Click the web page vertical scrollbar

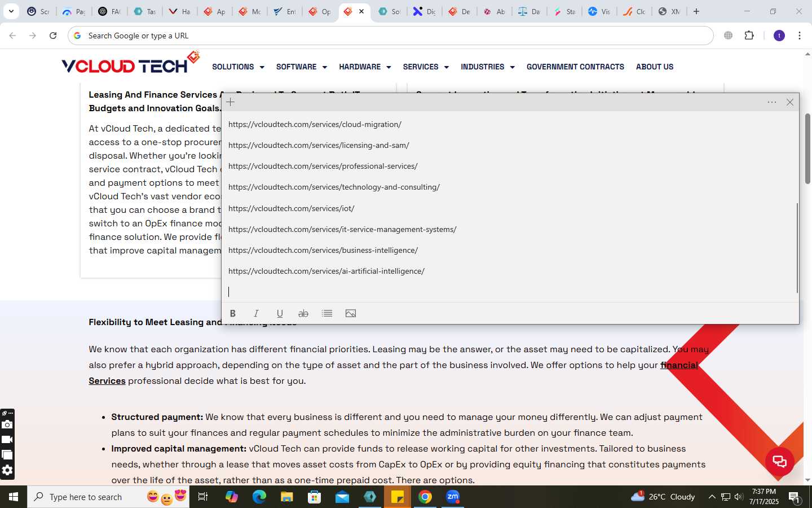[x=807, y=148]
